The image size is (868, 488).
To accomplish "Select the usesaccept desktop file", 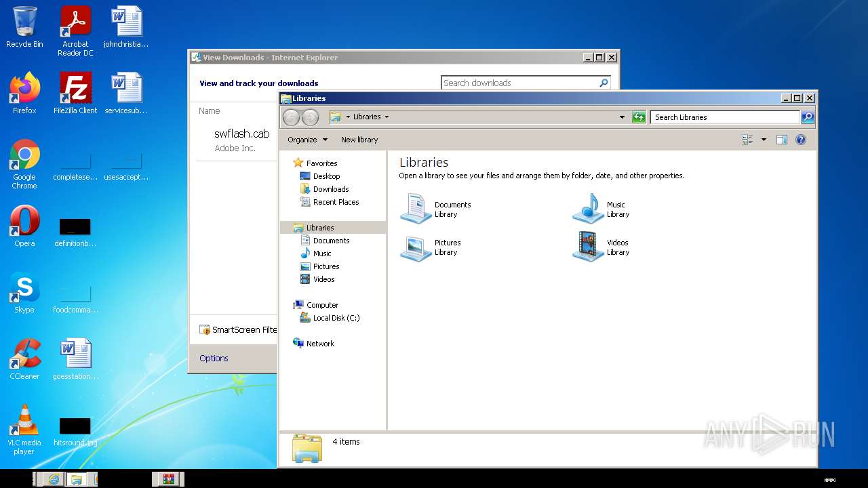I will [126, 165].
